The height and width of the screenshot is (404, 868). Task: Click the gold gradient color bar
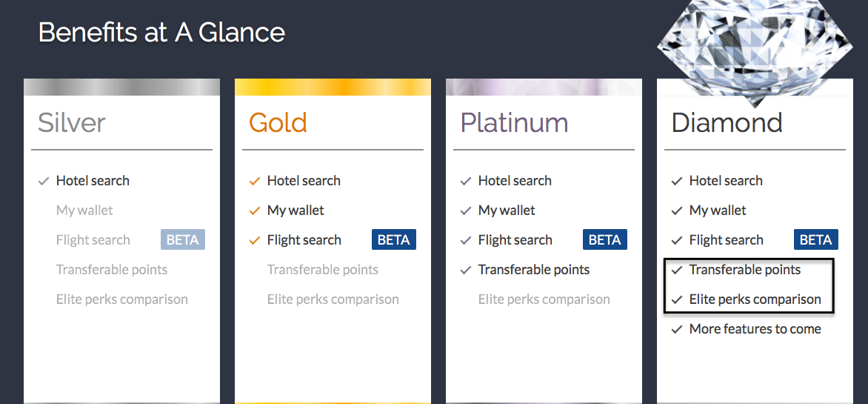333,87
